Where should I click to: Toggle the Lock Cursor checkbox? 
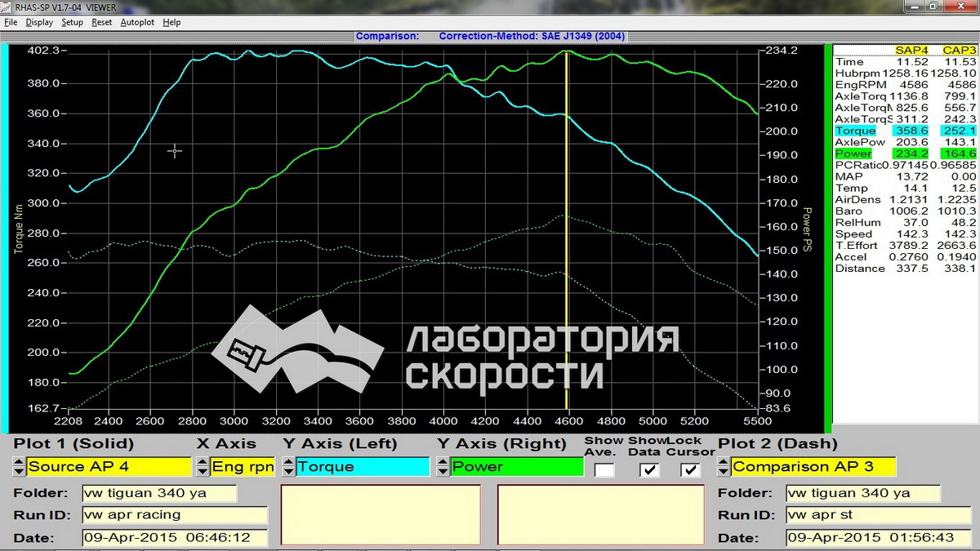690,469
